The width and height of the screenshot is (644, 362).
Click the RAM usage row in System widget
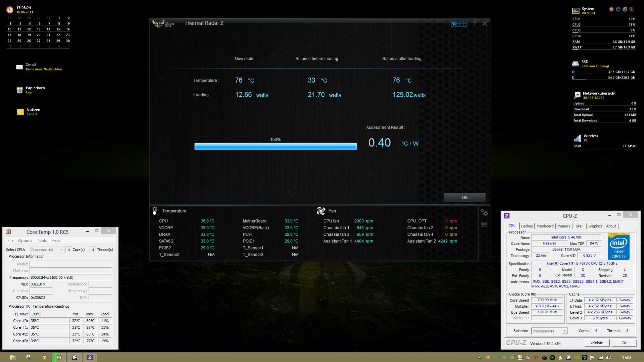click(604, 42)
